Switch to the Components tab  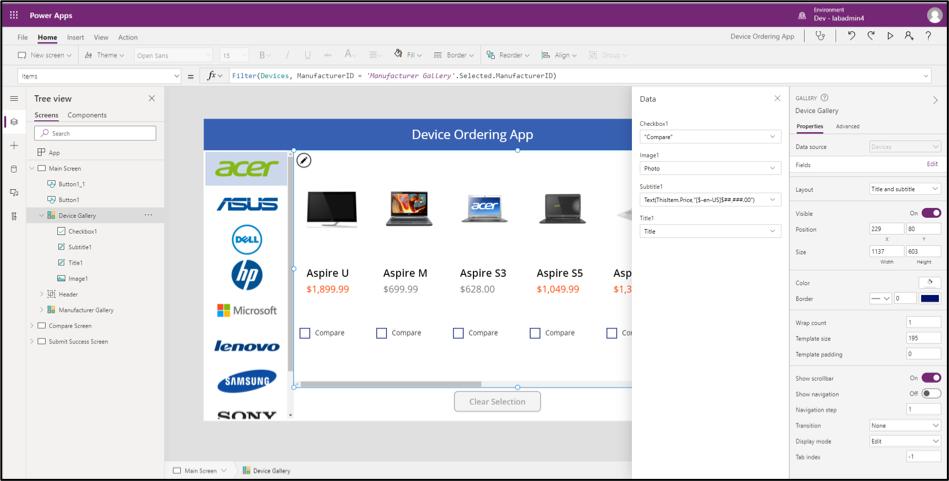(87, 115)
